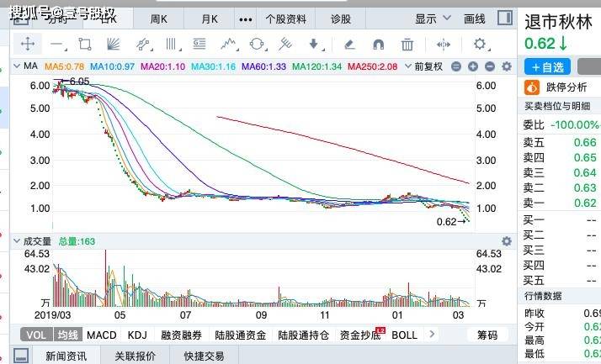Click the horizontal mirror flip icon
This screenshot has width=601, height=364.
(443, 45)
